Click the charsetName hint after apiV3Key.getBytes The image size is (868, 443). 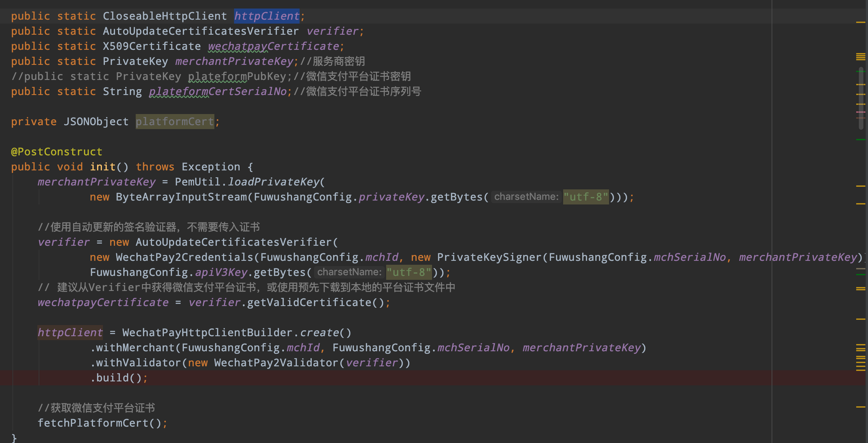[349, 272]
